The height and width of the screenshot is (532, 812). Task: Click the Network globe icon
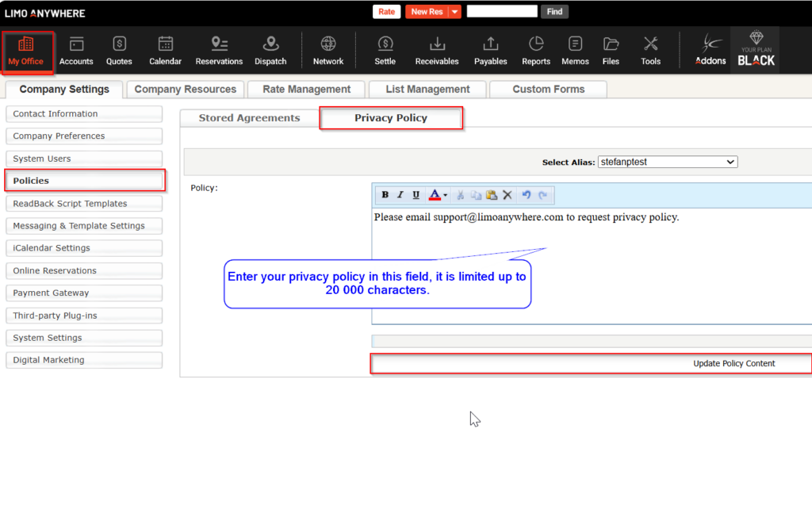click(x=327, y=51)
